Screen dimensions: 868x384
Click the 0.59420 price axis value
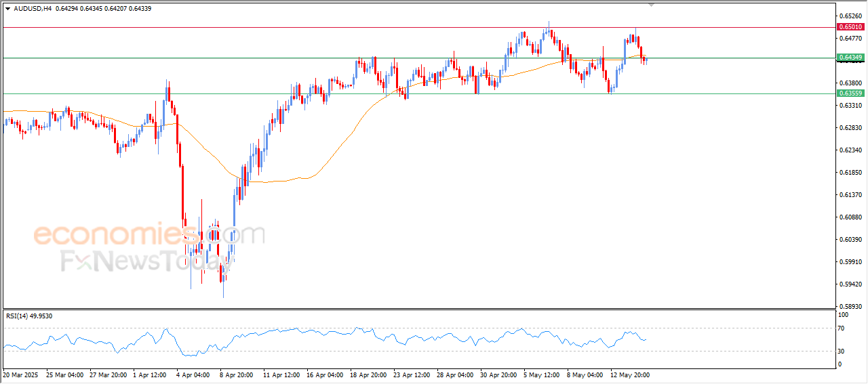tap(851, 284)
